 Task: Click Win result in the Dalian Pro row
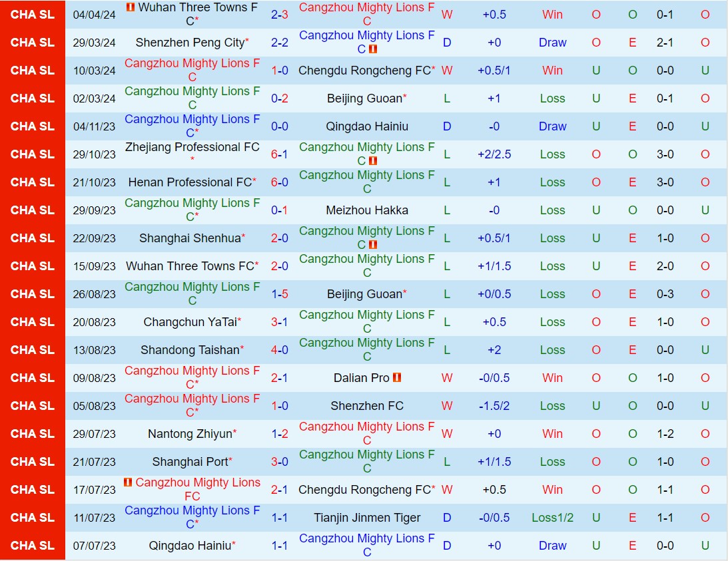(x=553, y=378)
